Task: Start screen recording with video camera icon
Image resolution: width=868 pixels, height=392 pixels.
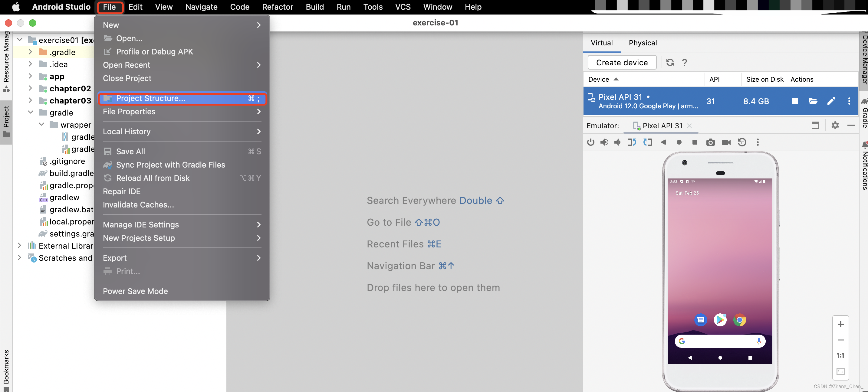Action: (726, 142)
